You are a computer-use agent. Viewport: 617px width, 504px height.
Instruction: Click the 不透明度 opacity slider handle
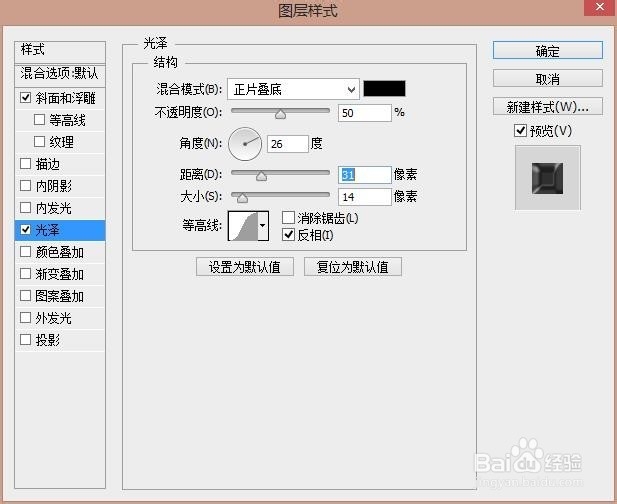(x=280, y=114)
